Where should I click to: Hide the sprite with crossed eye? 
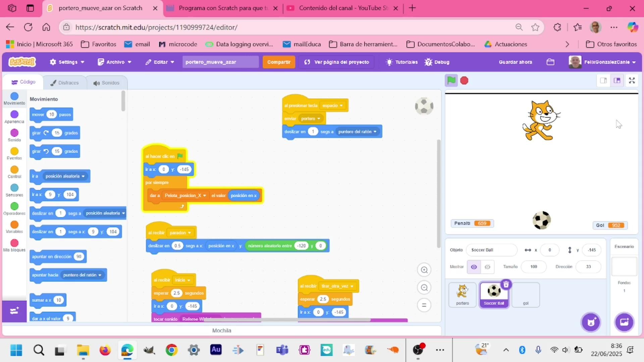pos(487,267)
